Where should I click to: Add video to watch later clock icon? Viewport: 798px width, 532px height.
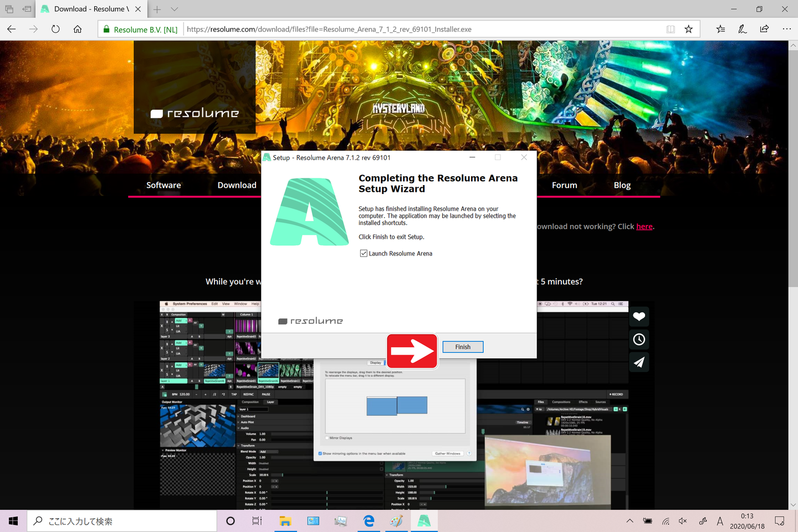639,339
